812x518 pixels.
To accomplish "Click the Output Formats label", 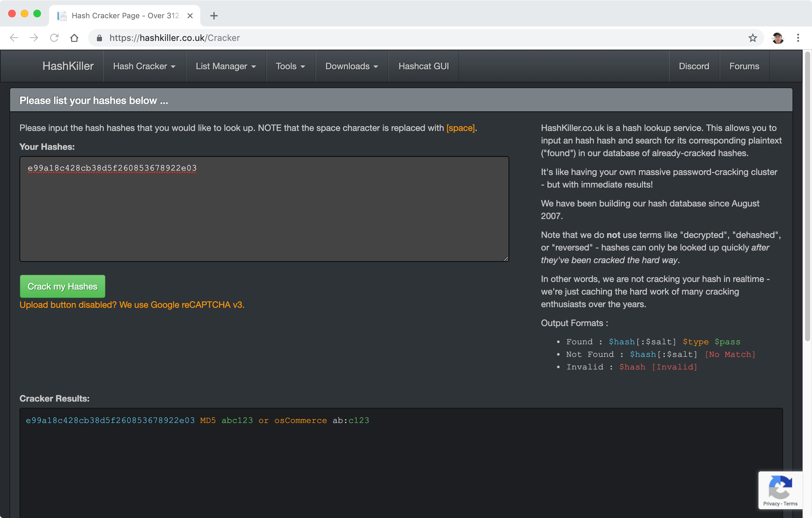I will [x=574, y=323].
